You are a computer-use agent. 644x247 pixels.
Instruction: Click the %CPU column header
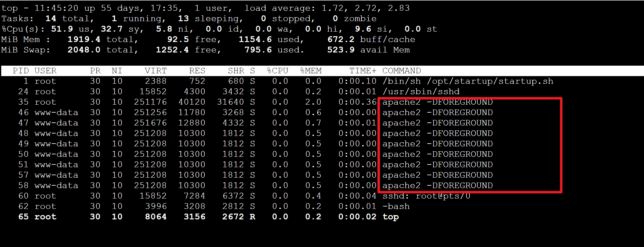point(277,71)
